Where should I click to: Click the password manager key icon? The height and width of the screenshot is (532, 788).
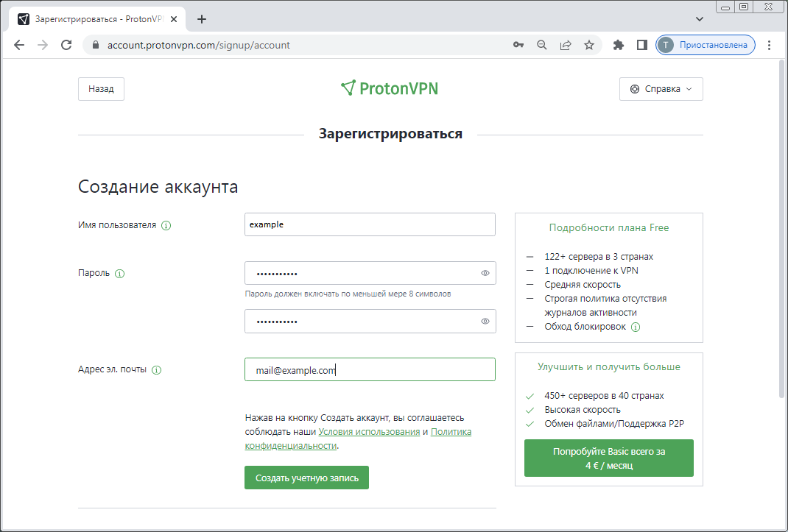(518, 45)
